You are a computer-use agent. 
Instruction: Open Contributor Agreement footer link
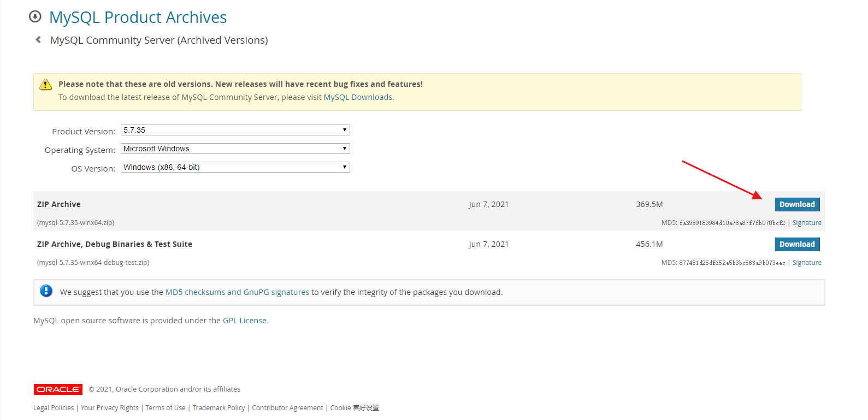[x=287, y=408]
